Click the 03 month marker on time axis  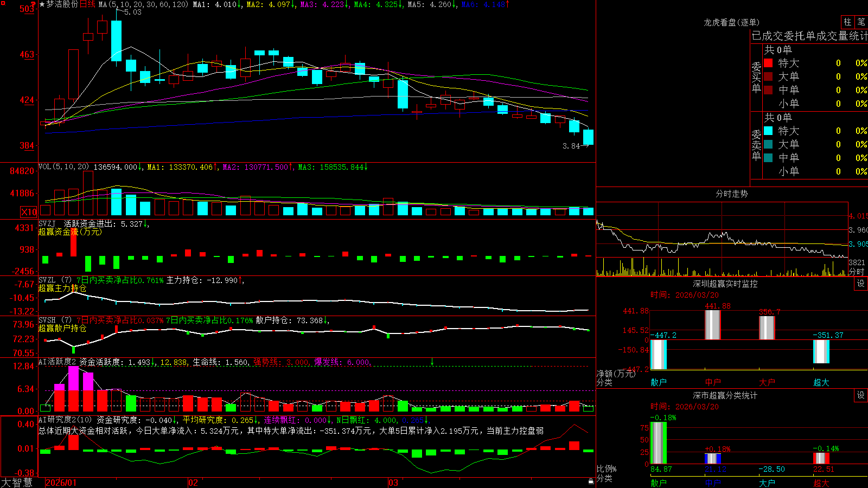click(x=393, y=483)
